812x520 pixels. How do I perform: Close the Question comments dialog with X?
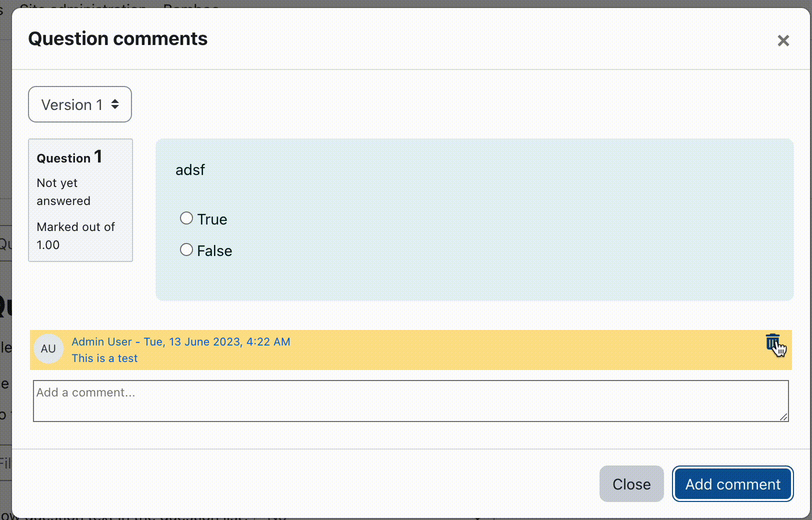tap(783, 40)
